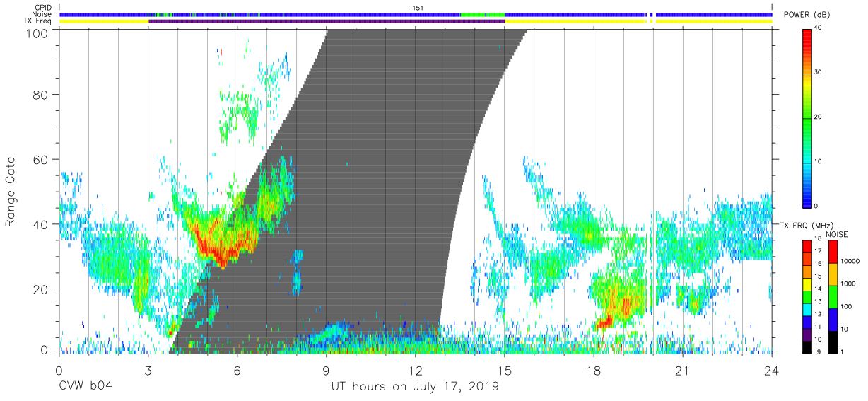868x401 pixels.
Task: Click the '18' tick on the UT hours axis
Action: 593,370
